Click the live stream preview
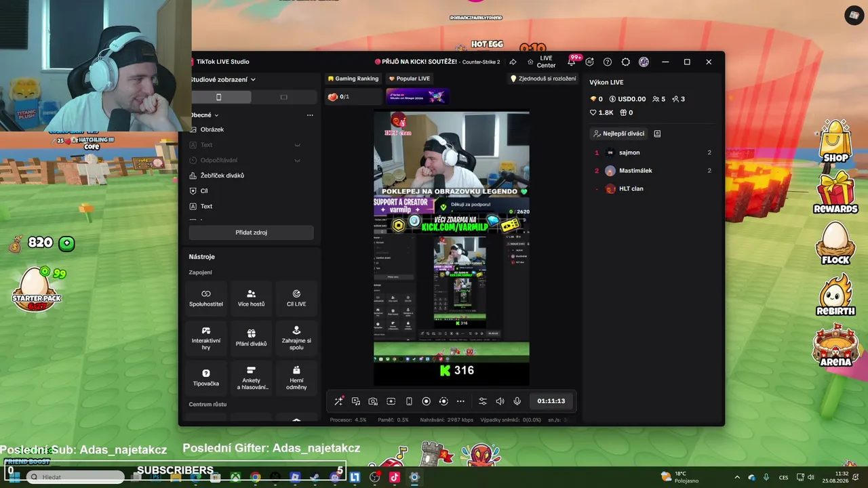The image size is (868, 488). coord(452,248)
